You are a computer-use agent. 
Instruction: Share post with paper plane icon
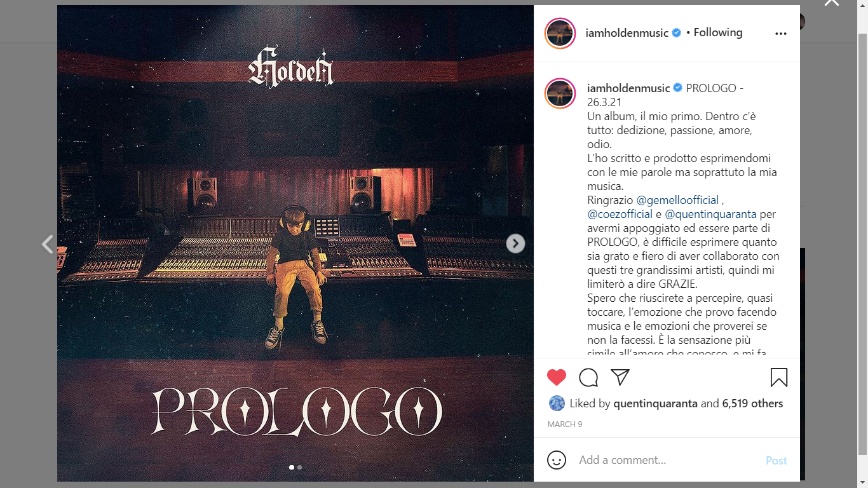620,377
